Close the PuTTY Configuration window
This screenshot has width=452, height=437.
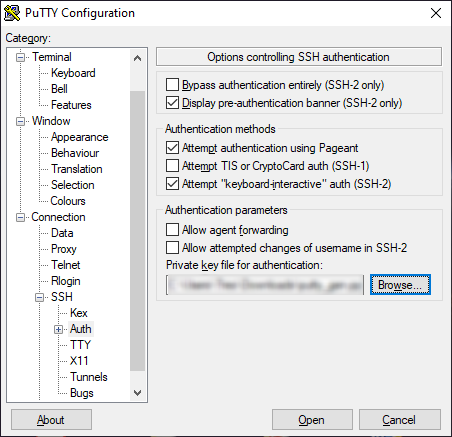click(436, 13)
